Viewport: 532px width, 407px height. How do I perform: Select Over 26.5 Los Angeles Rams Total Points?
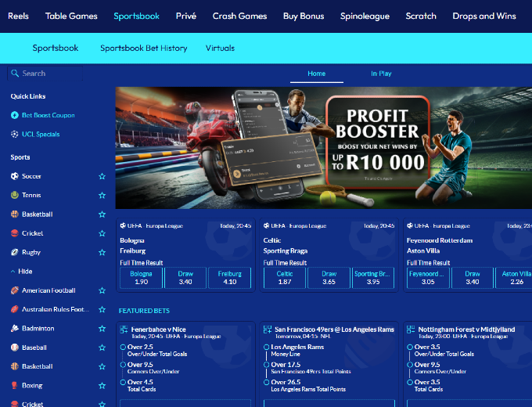(x=267, y=382)
